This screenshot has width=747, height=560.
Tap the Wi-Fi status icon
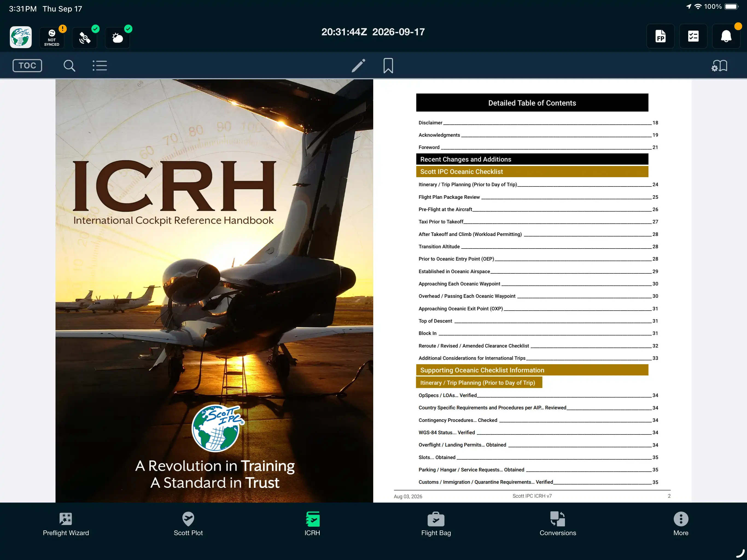coord(698,7)
